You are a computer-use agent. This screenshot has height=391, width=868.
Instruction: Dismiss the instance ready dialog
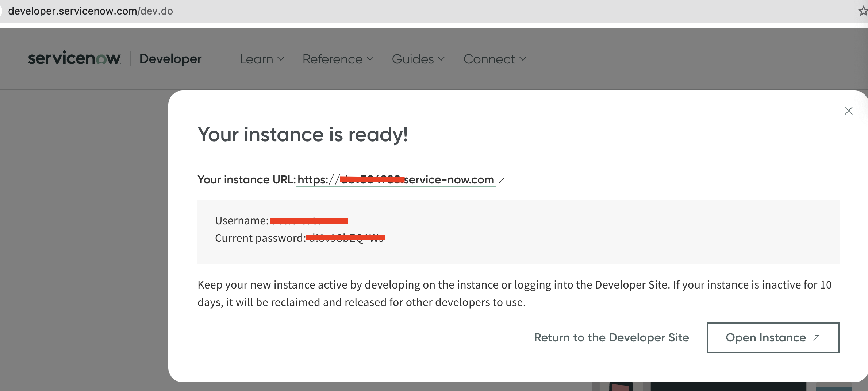[x=848, y=111]
